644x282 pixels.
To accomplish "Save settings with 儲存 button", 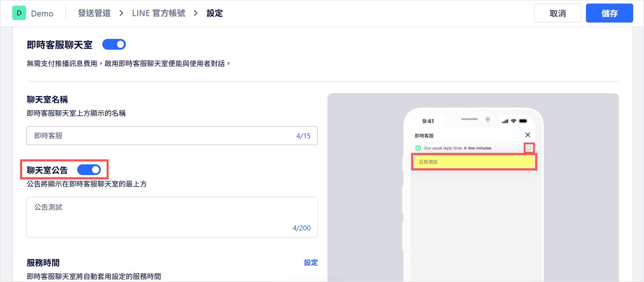I will pyautogui.click(x=609, y=13).
